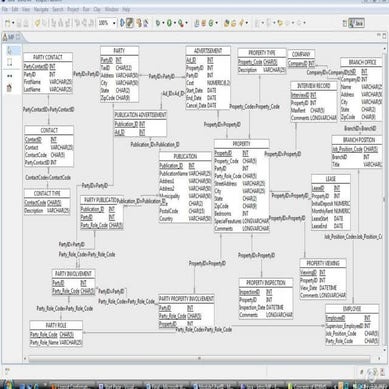
Task: Open the File menu
Action: (x=5, y=10)
